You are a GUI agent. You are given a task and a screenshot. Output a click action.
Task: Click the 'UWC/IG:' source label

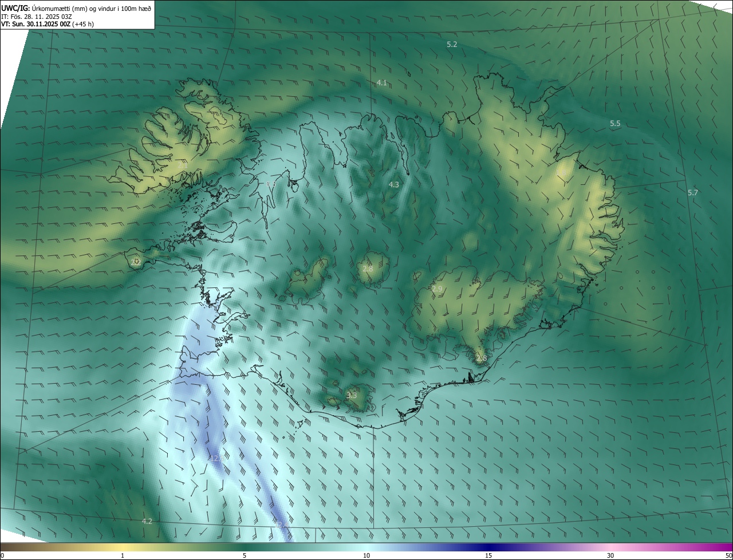pos(16,8)
